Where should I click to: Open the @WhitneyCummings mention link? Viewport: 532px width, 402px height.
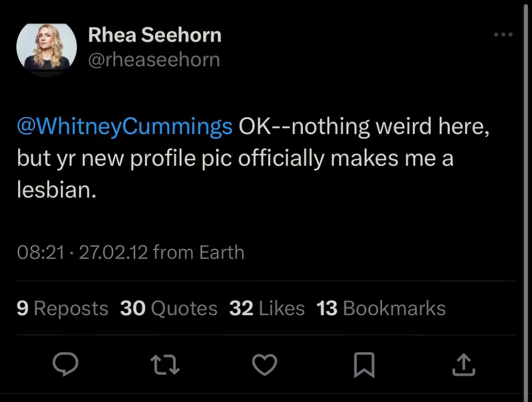pyautogui.click(x=124, y=126)
